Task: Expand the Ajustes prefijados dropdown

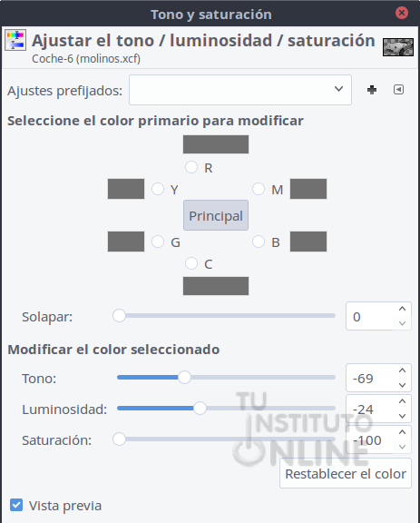Action: 240,90
